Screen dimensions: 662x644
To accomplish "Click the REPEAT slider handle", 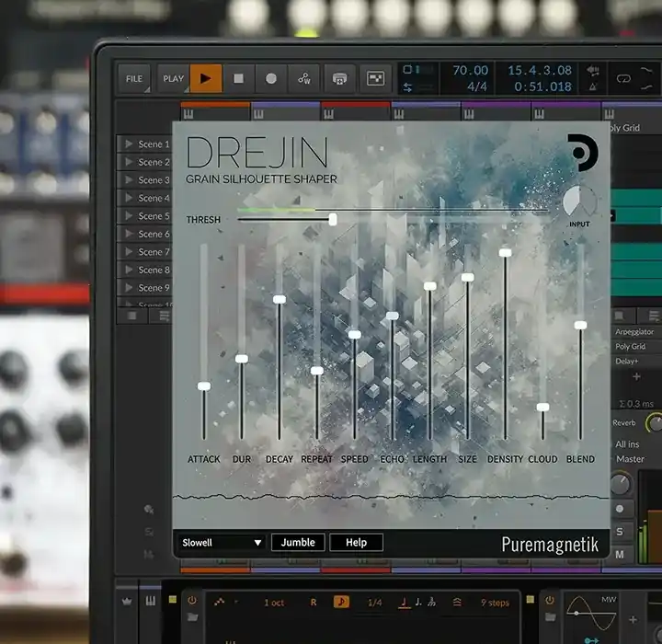I will click(x=317, y=371).
